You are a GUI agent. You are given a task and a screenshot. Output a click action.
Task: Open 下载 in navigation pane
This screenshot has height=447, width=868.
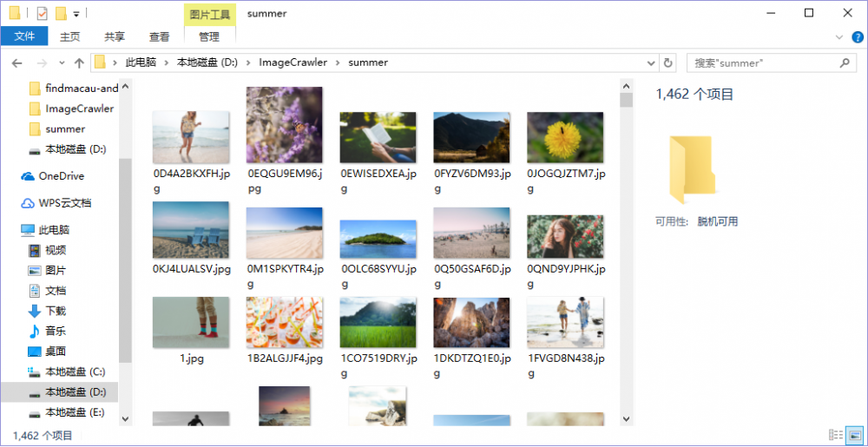coord(48,311)
